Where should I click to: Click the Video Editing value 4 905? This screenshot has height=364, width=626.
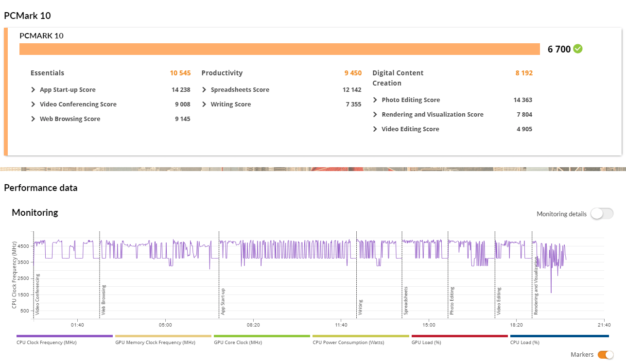pos(524,129)
